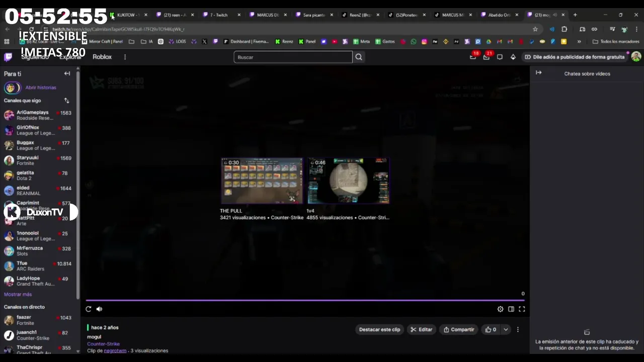Image resolution: width=644 pixels, height=362 pixels.
Task: Switch to (21) reen browser tab
Action: 175,15
